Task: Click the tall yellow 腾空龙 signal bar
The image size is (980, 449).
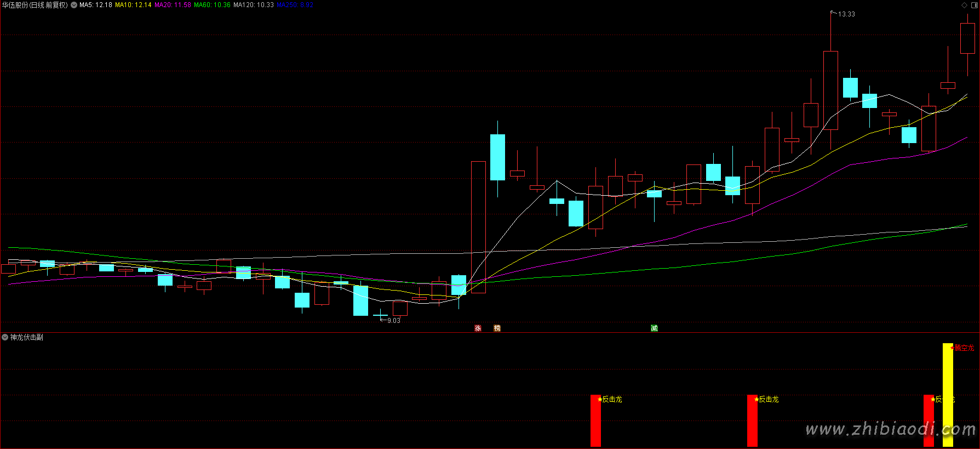Action: click(x=947, y=395)
